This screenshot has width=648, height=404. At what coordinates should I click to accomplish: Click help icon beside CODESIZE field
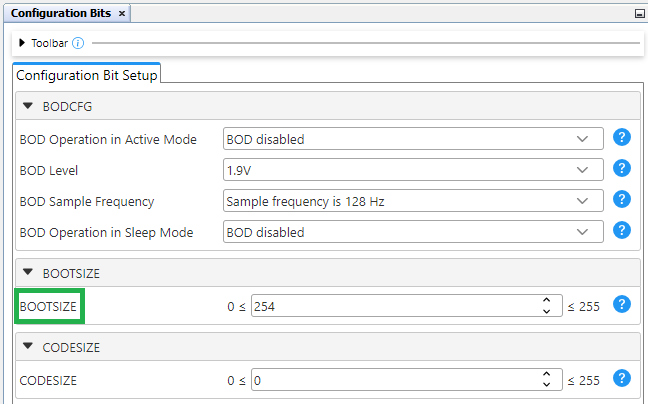coord(621,379)
